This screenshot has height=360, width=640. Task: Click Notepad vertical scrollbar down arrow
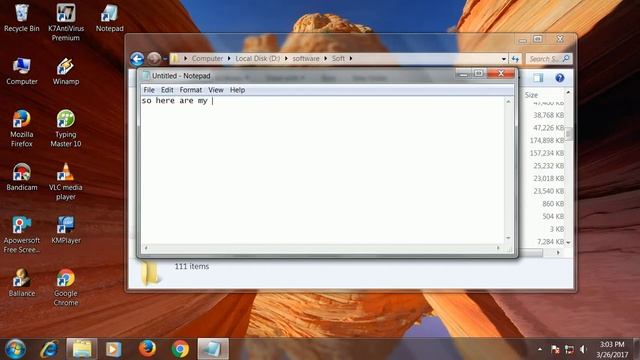(509, 238)
